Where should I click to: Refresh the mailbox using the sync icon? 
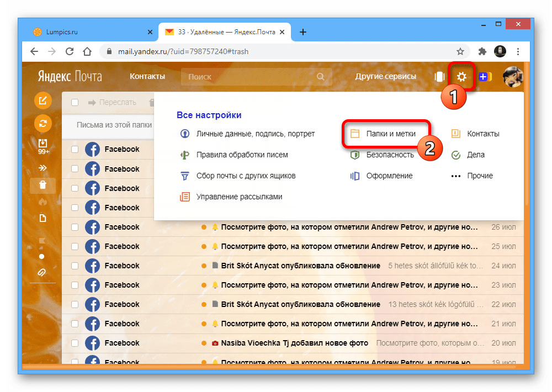click(x=43, y=123)
